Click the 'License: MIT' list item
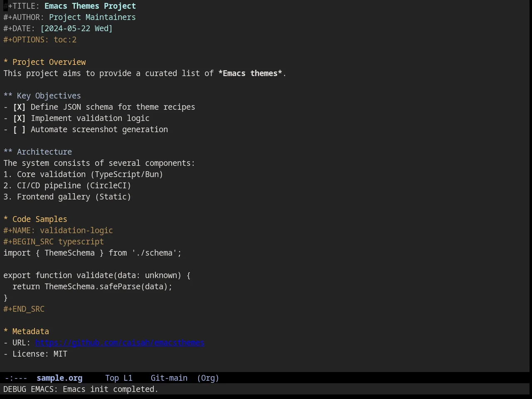 click(35, 354)
